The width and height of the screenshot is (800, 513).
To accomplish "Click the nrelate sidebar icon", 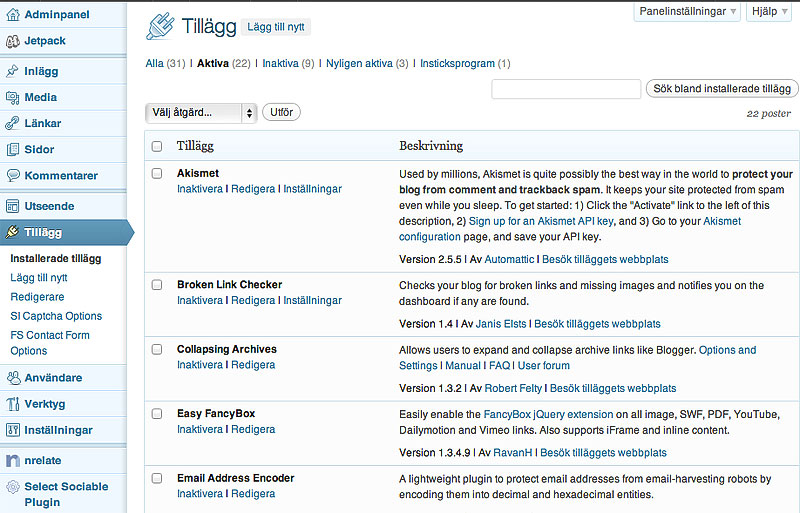I will pos(12,460).
